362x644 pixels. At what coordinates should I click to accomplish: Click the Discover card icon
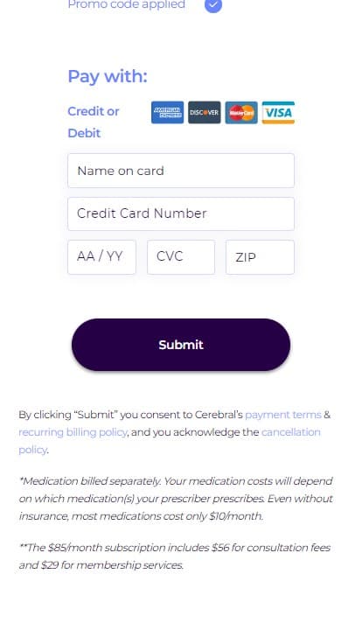[x=205, y=112]
